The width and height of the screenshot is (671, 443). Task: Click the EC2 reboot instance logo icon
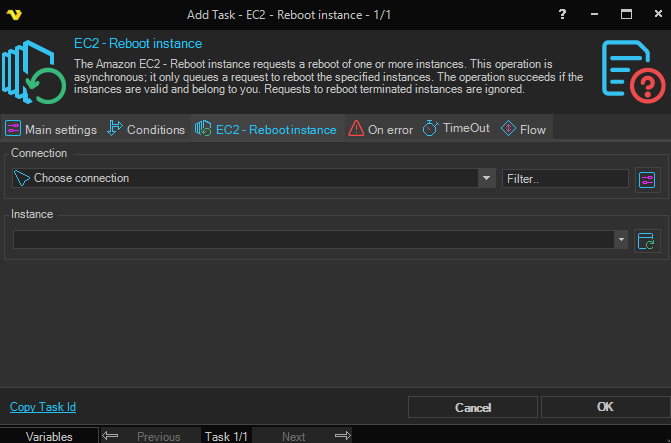coord(33,72)
